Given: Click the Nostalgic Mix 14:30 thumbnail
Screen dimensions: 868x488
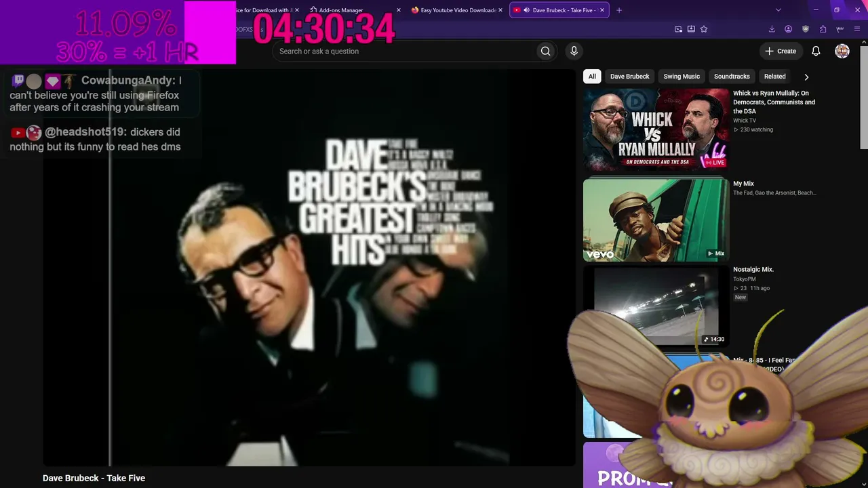Looking at the screenshot, I should (x=656, y=305).
